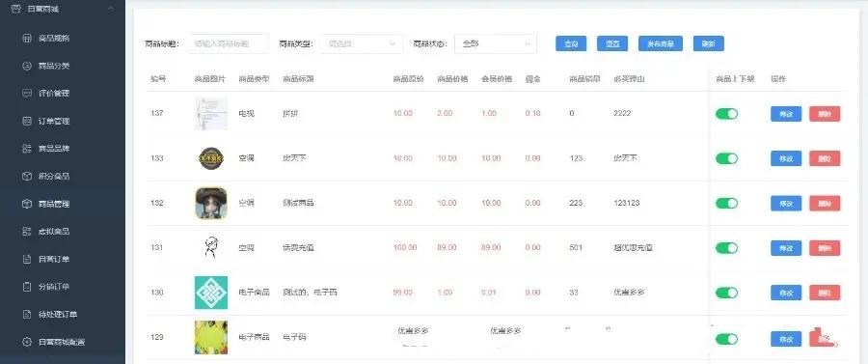Click 修改 button in row 133
Screen dimensions: 868x364
[786, 158]
